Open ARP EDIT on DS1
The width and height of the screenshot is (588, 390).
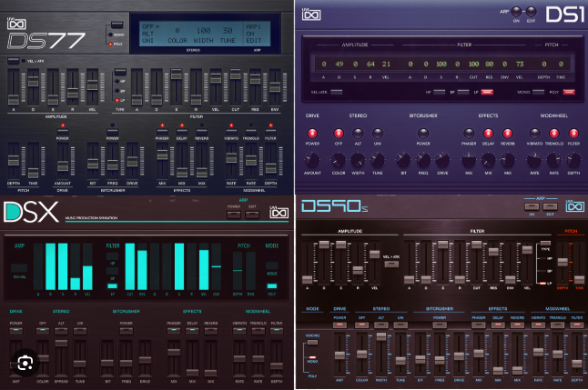531,12
